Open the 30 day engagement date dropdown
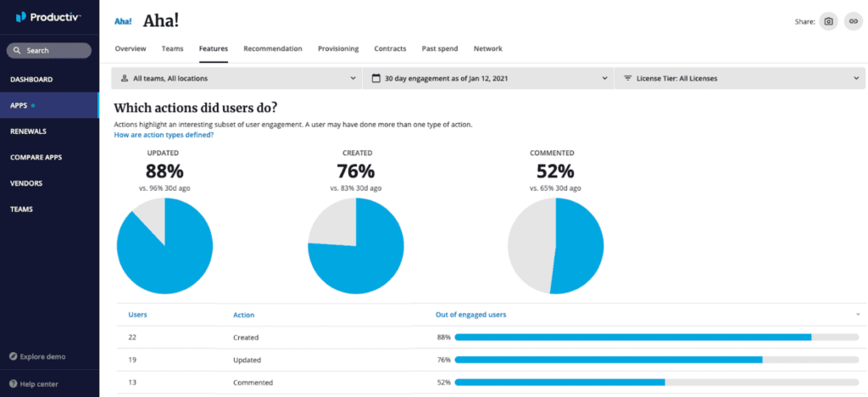This screenshot has height=397, width=868. pos(488,79)
